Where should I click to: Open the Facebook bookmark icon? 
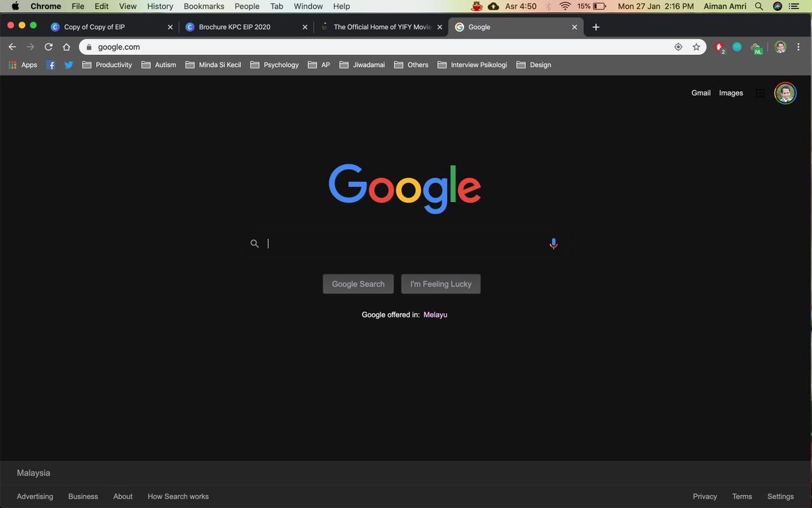pos(51,65)
